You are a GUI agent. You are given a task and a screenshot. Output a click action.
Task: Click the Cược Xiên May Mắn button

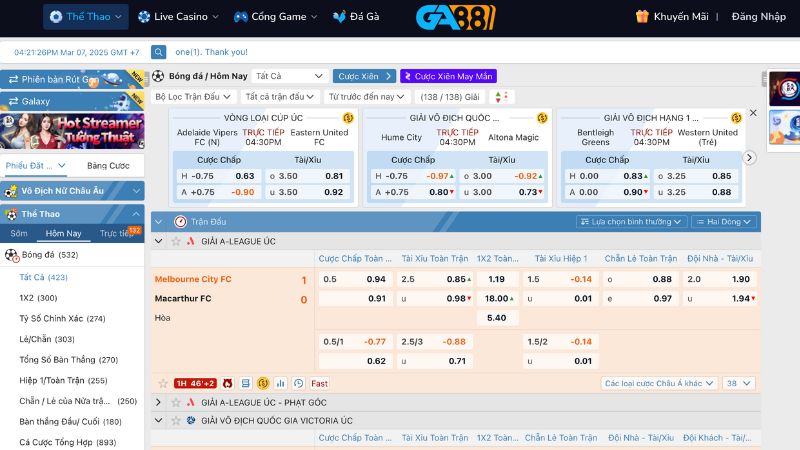coord(448,76)
